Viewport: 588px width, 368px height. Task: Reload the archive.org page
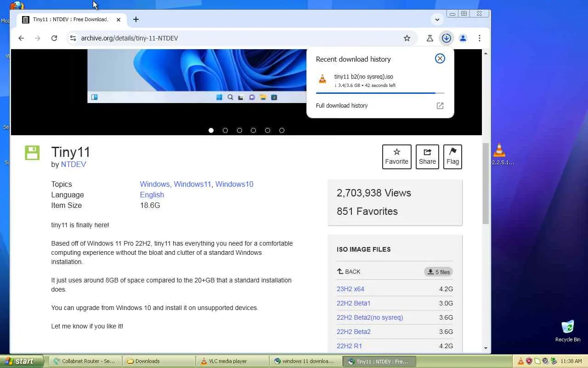[x=54, y=38]
